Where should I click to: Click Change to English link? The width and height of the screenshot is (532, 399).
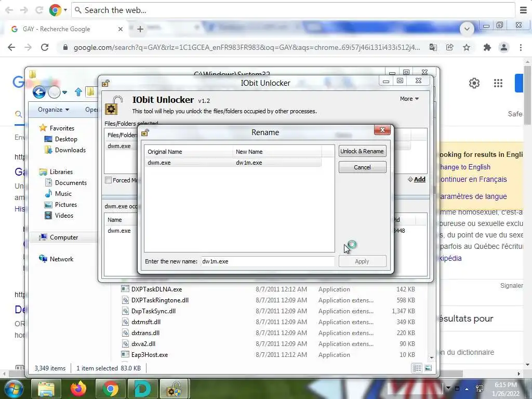coord(464,167)
